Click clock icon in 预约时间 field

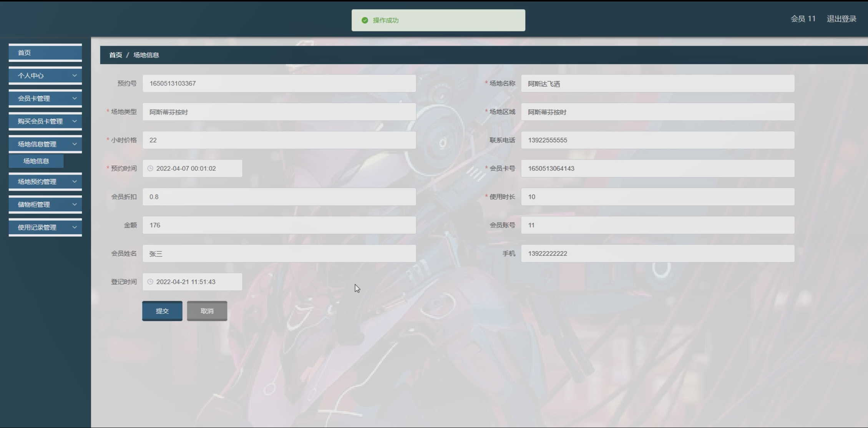pos(150,168)
